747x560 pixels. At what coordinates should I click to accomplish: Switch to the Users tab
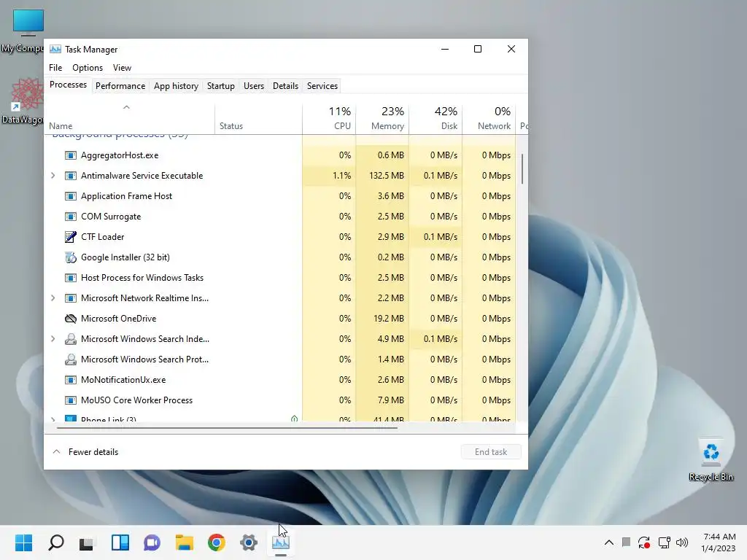pos(253,86)
